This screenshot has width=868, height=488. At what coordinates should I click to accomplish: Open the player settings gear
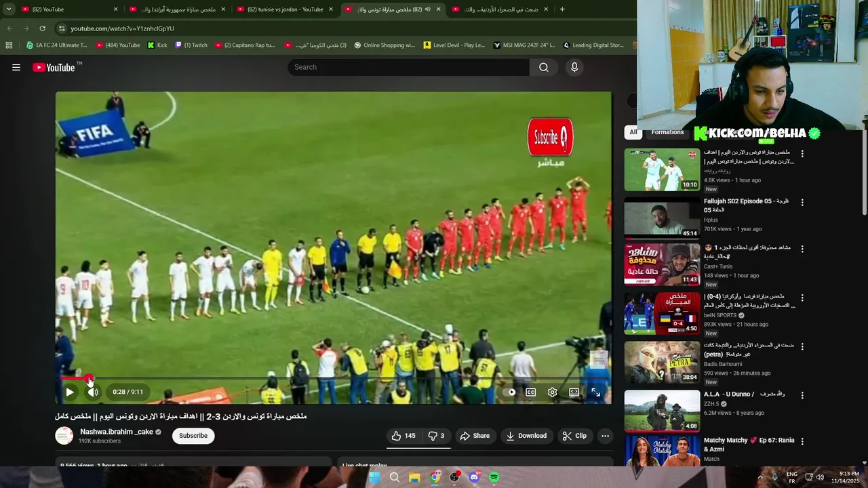pyautogui.click(x=553, y=392)
